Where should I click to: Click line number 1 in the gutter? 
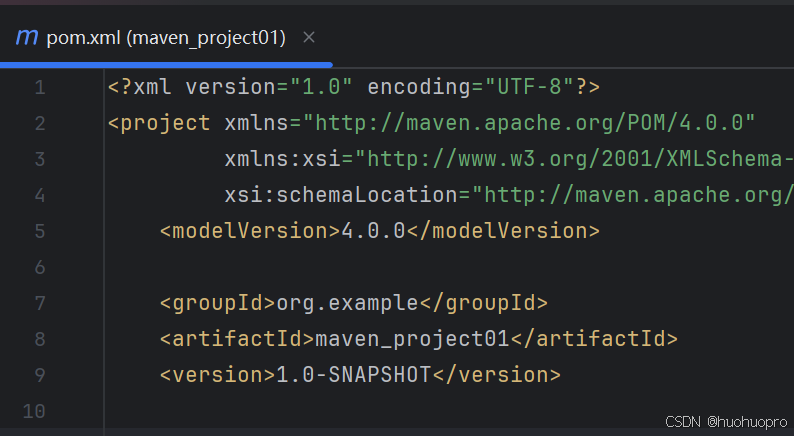point(40,87)
